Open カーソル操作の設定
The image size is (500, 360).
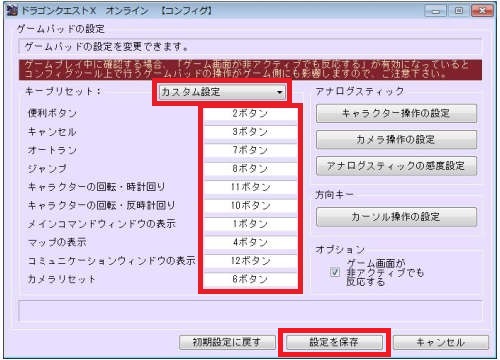(396, 217)
